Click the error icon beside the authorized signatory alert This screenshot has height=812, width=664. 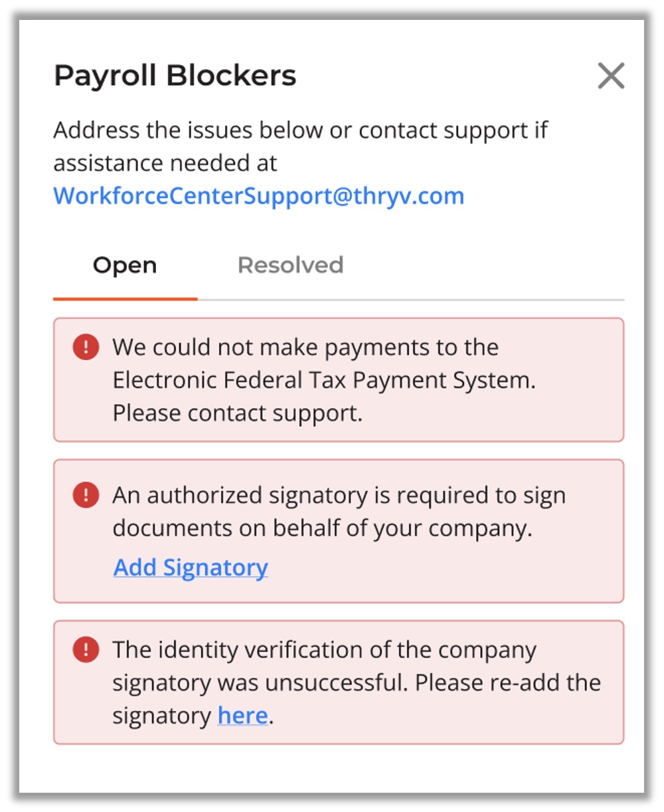pos(86,495)
